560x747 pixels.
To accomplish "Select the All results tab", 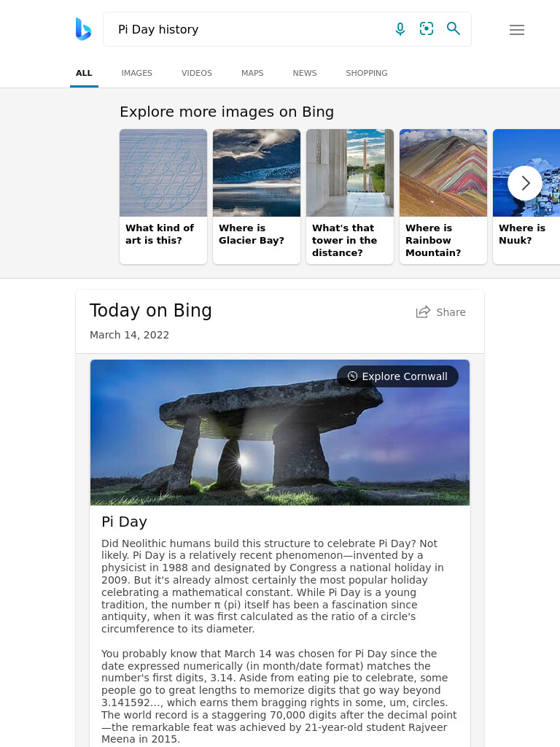I will [84, 73].
